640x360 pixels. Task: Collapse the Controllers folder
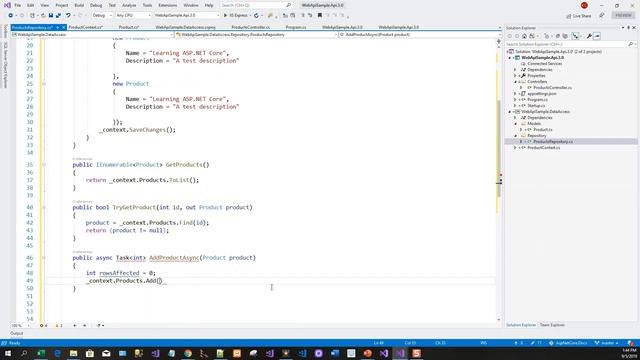pos(515,82)
